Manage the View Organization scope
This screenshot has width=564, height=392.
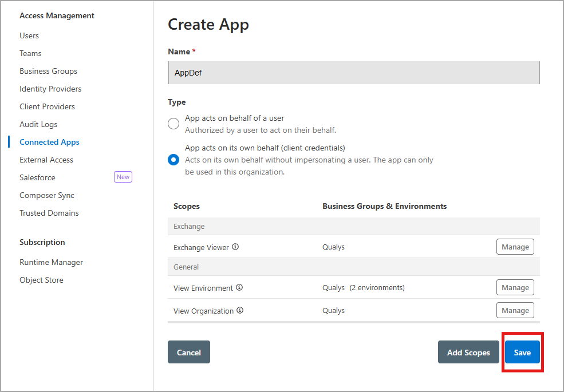(515, 310)
